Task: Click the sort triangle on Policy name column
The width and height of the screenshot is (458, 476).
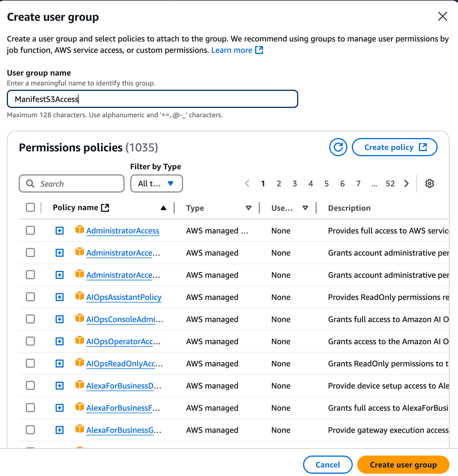Action: point(163,208)
